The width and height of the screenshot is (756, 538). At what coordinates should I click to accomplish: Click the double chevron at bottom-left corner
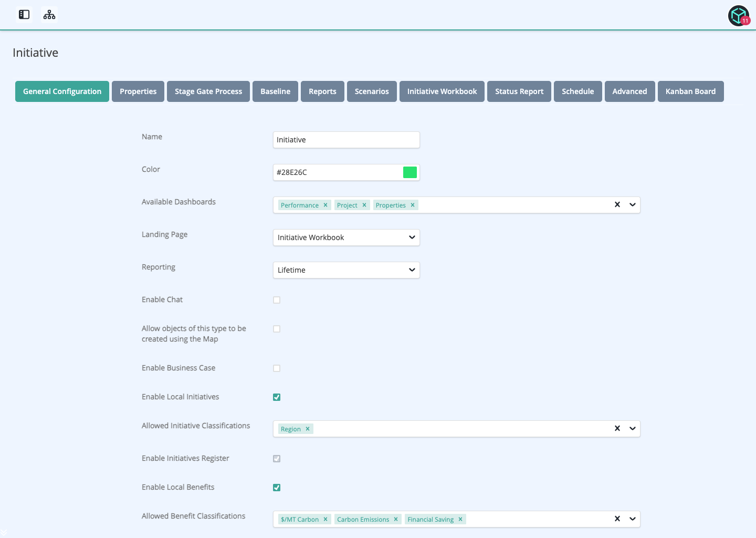pos(4,532)
